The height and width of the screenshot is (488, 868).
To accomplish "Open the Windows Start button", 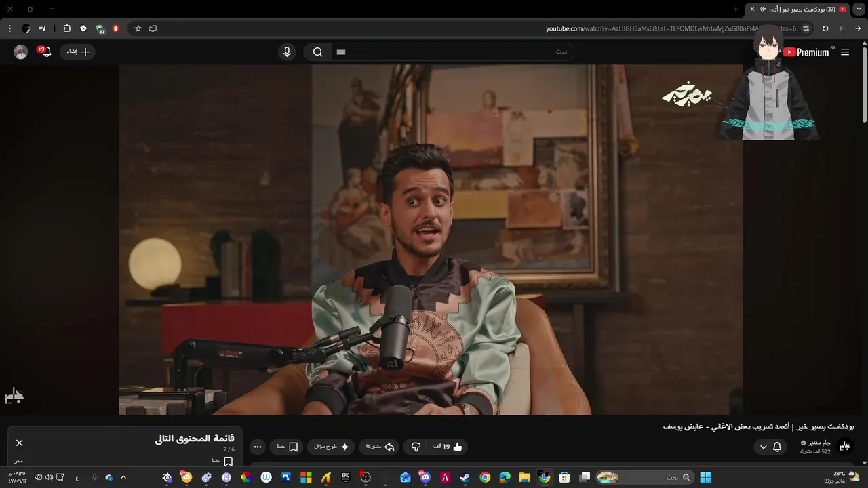I will [x=705, y=477].
